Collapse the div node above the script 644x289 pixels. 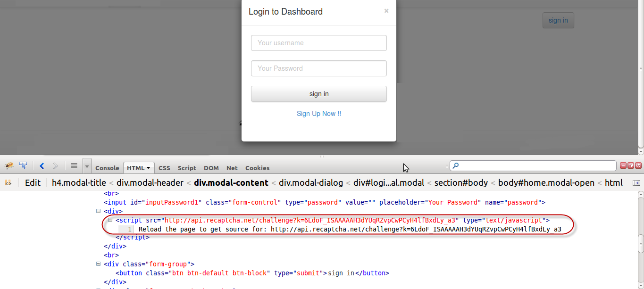(x=98, y=211)
